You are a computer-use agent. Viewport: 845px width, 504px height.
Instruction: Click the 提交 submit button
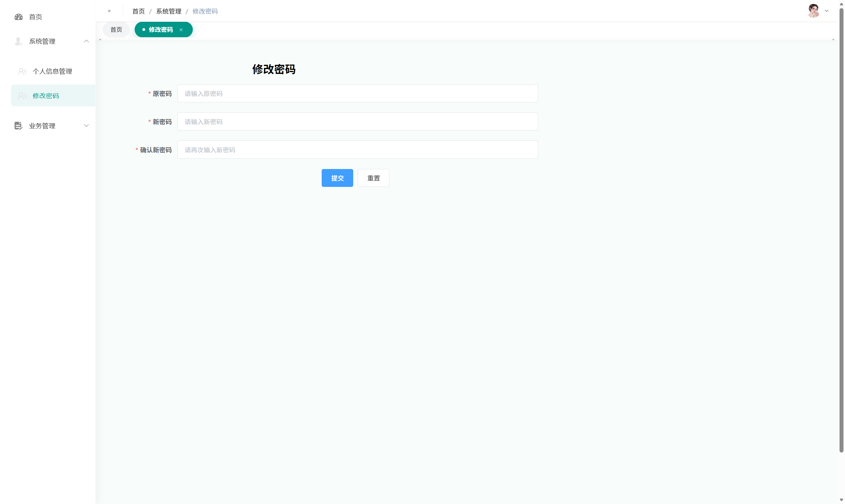[x=337, y=177]
